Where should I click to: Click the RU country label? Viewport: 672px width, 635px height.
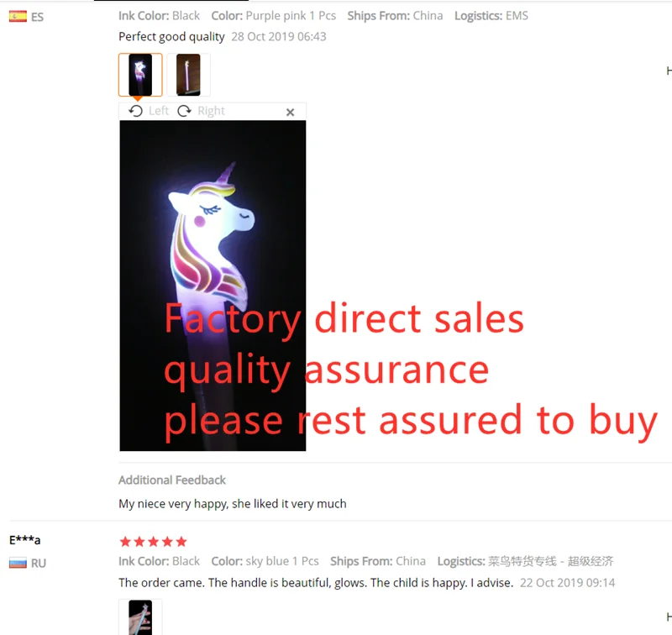pos(38,563)
